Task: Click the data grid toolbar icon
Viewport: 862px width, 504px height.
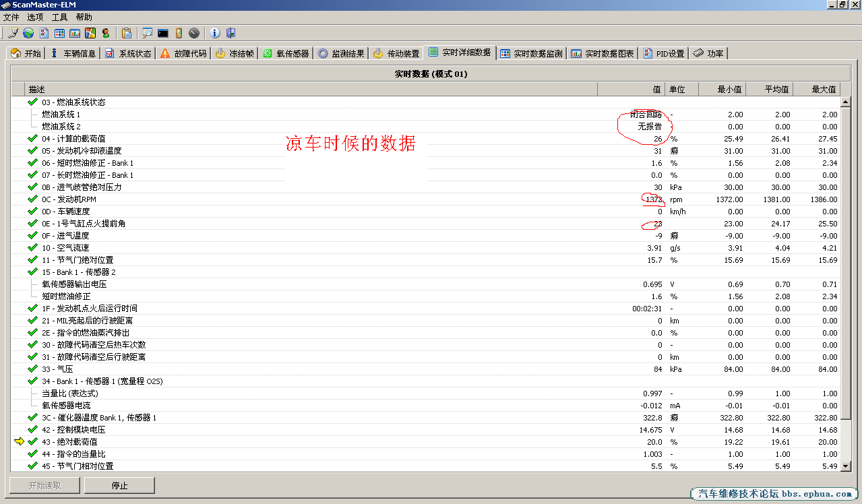Action: (59, 33)
